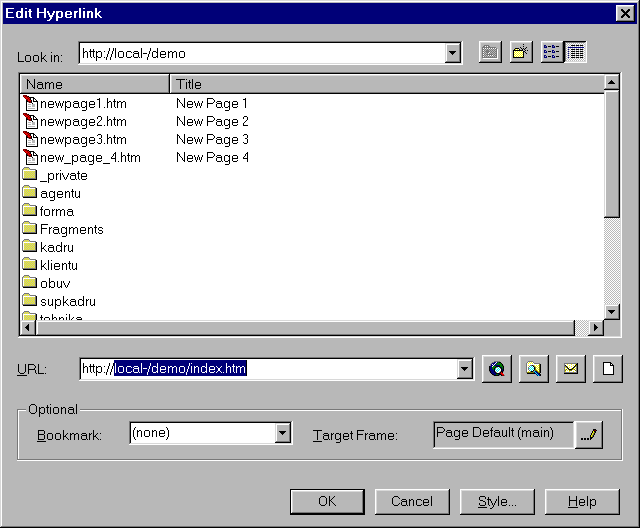Click the supkadru folder icon
The width and height of the screenshot is (640, 528).
pos(29,300)
